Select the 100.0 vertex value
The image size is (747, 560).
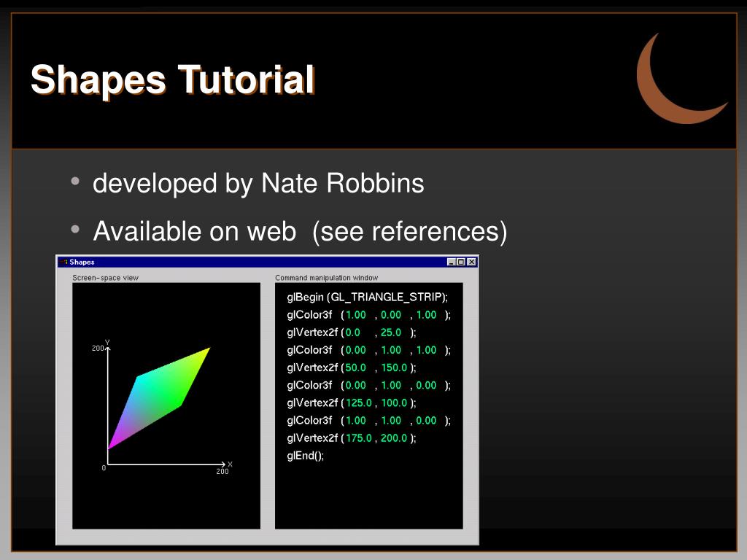(394, 402)
